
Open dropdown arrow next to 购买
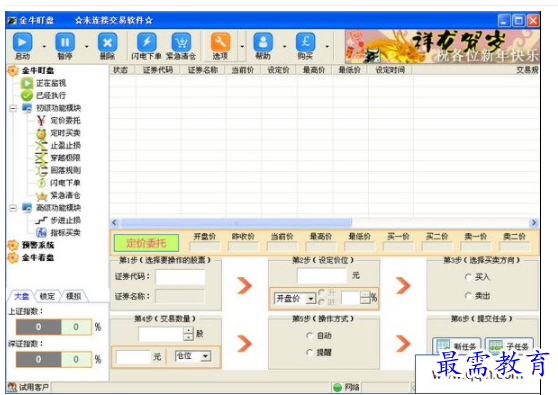click(327, 46)
